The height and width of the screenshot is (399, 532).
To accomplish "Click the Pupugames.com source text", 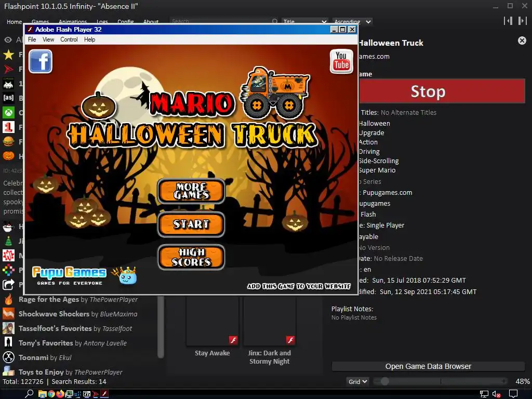I will click(x=388, y=193).
